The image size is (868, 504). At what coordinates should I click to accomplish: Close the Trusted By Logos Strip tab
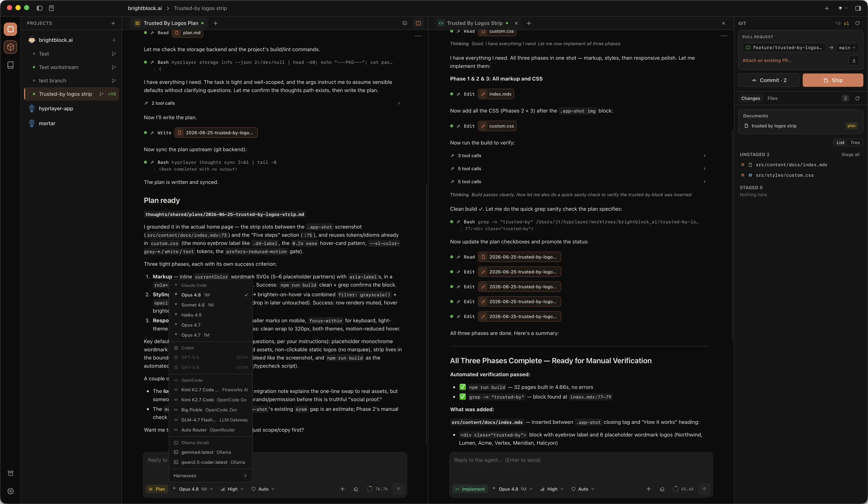point(516,23)
